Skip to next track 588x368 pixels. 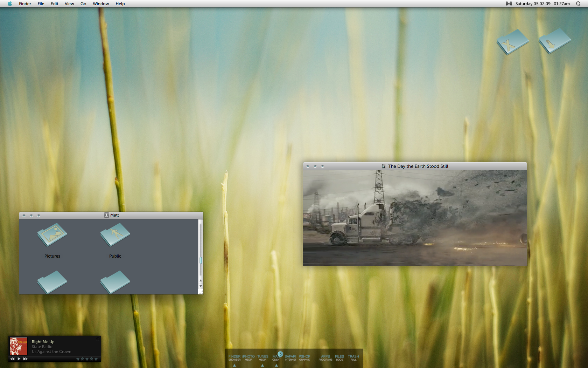26,359
